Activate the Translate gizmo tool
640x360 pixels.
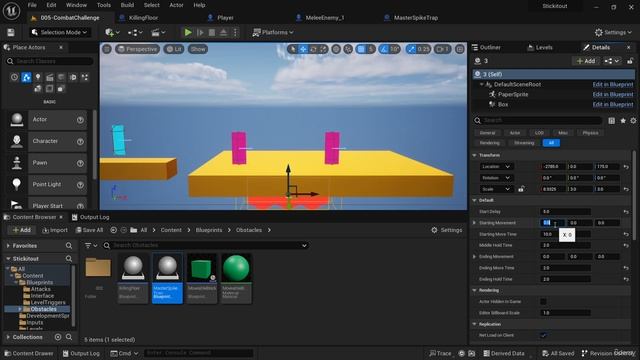point(303,49)
